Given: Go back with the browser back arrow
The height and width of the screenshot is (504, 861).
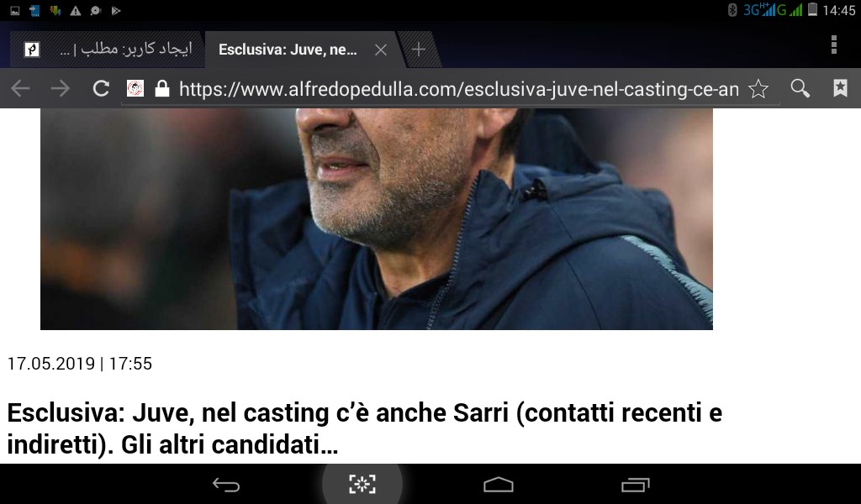Looking at the screenshot, I should (x=20, y=88).
